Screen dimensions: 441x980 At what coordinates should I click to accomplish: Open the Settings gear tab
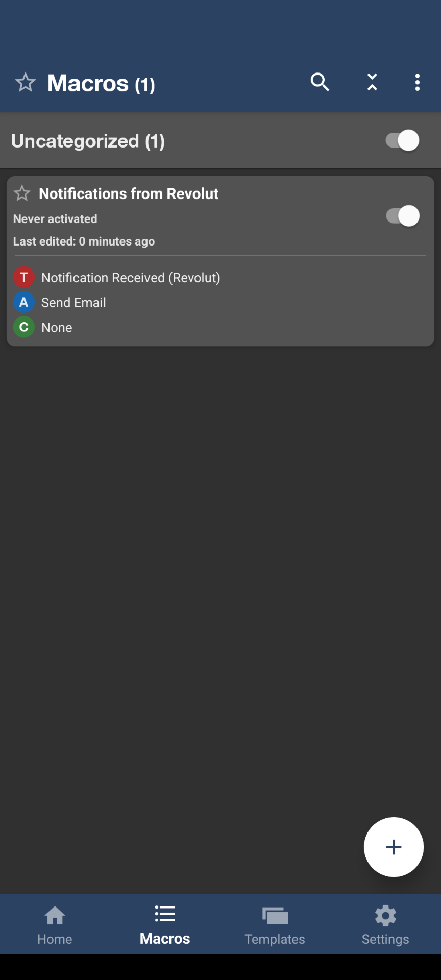click(x=385, y=925)
